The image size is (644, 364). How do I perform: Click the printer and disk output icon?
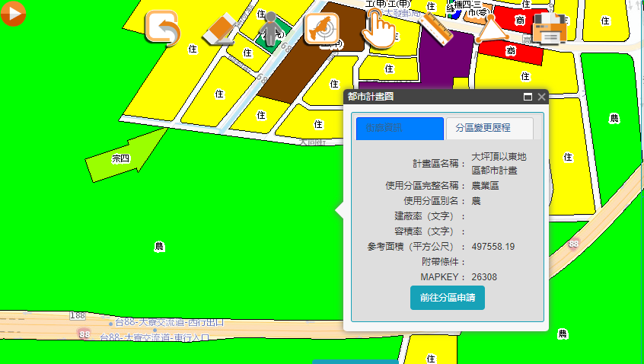(x=550, y=29)
